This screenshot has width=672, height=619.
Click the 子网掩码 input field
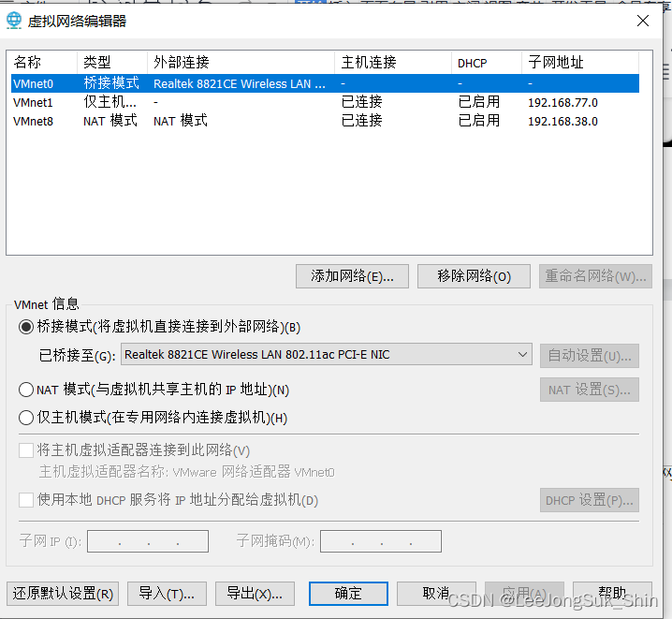(381, 541)
